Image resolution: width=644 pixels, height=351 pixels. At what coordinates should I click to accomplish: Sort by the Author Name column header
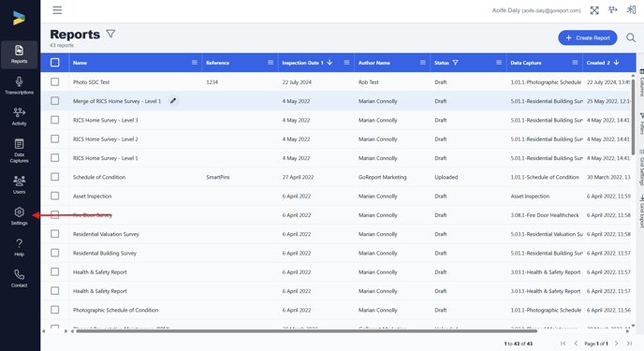[x=373, y=63]
